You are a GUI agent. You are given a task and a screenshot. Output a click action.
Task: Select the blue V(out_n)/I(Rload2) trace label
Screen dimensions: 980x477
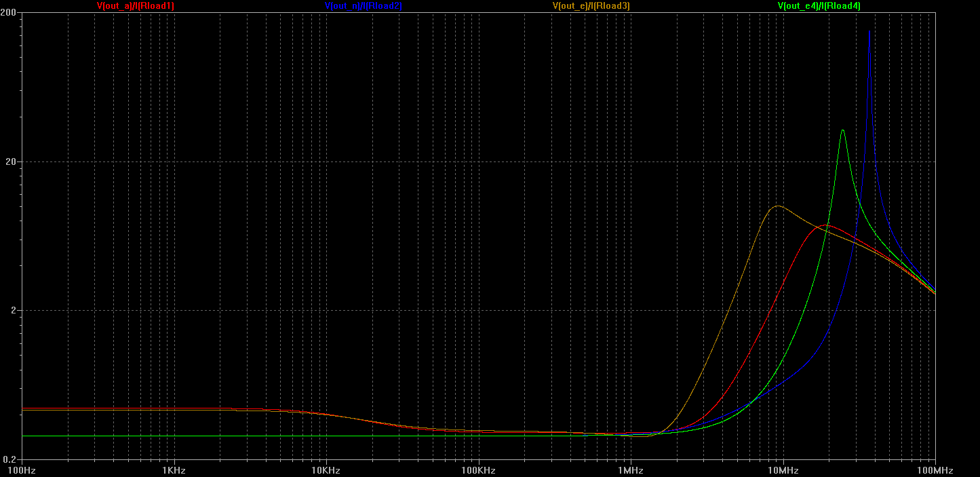(x=364, y=6)
